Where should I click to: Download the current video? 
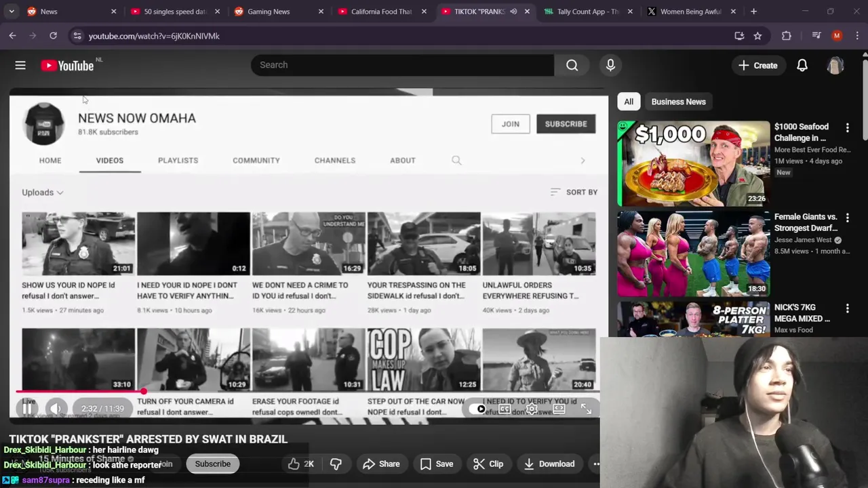(549, 464)
